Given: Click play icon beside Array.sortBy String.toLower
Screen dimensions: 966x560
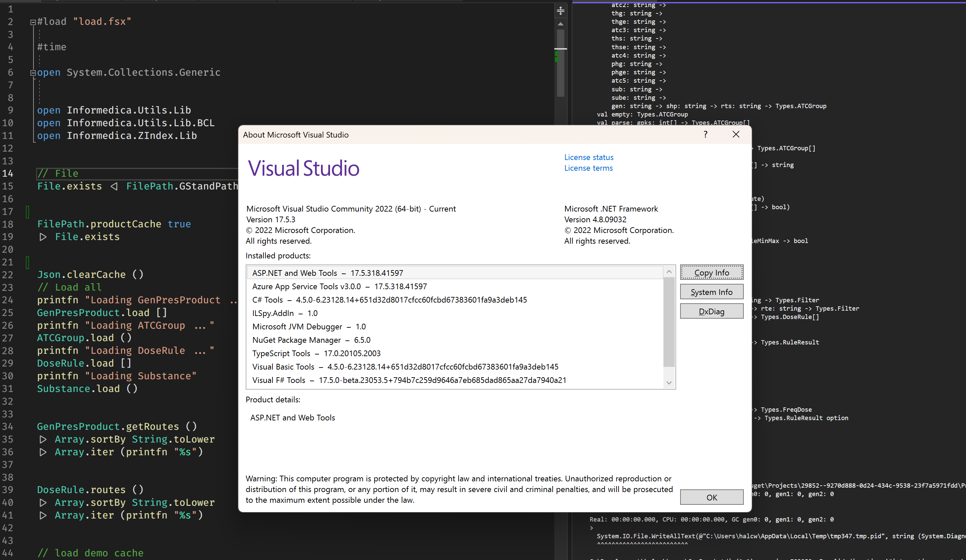Looking at the screenshot, I should coord(43,439).
